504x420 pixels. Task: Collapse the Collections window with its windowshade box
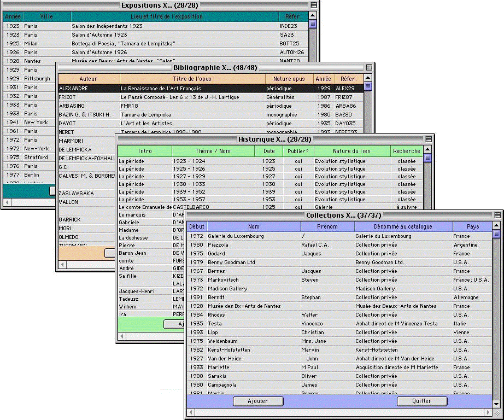click(x=497, y=215)
